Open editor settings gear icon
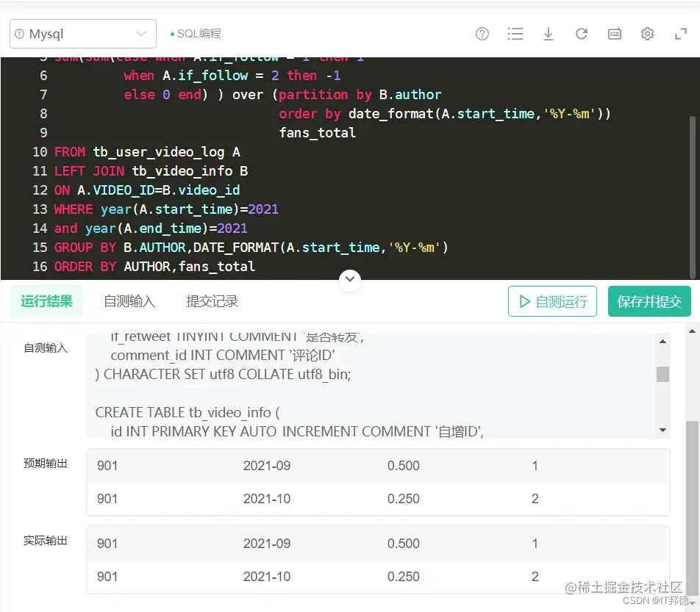The height and width of the screenshot is (612, 700). [647, 34]
